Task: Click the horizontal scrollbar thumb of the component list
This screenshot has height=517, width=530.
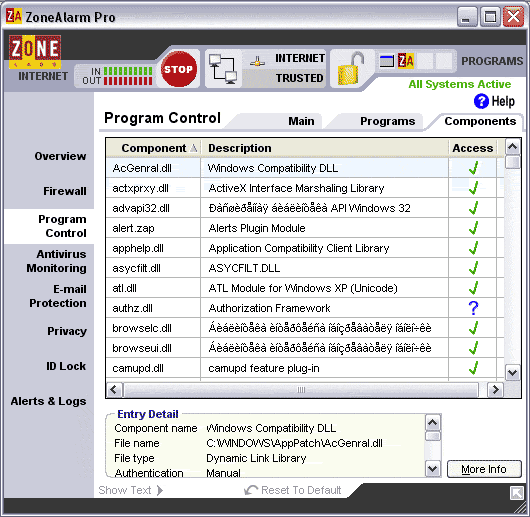Action: (301, 390)
